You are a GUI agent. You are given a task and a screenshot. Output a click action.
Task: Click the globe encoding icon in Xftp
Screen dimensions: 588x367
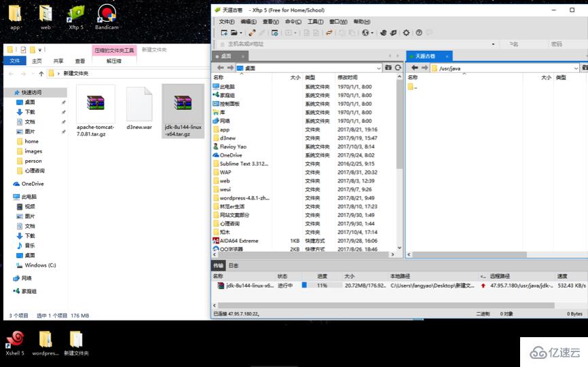[365, 33]
